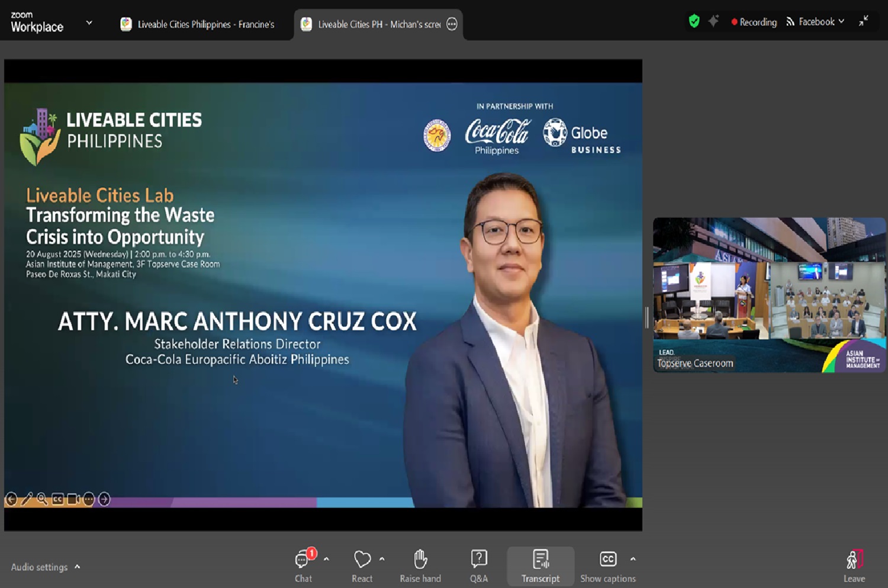Send a reaction via React
888x588 pixels.
point(362,566)
